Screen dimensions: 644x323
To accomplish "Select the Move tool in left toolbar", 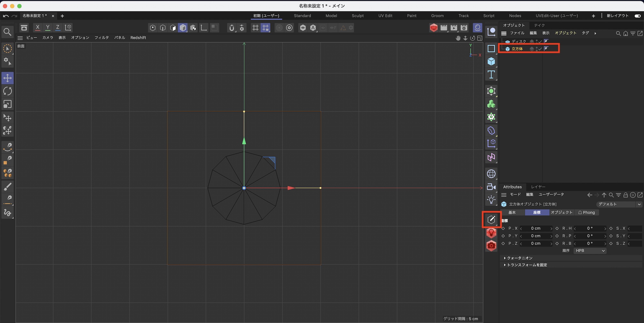I will [7, 78].
